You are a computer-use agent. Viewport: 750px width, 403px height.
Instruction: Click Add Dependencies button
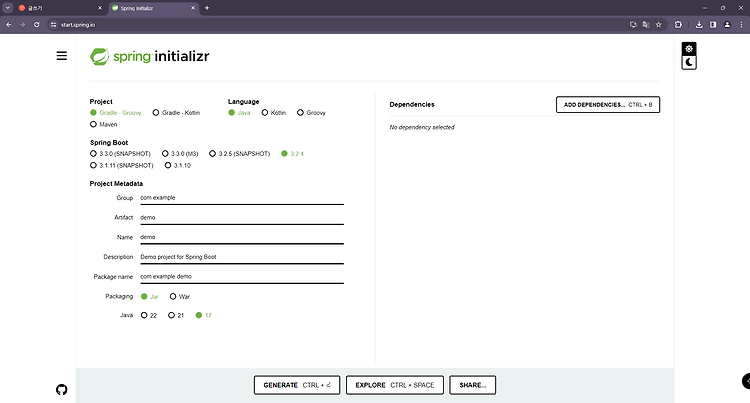point(608,105)
